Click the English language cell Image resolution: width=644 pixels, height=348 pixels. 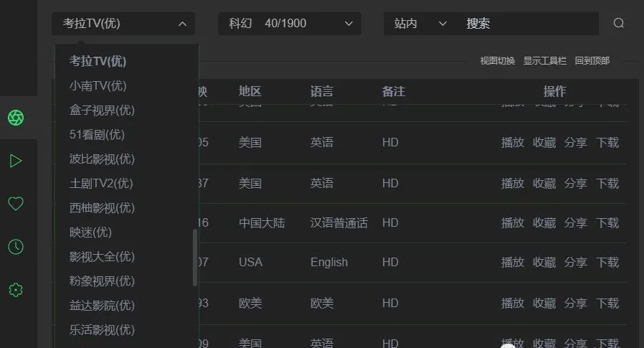click(329, 262)
